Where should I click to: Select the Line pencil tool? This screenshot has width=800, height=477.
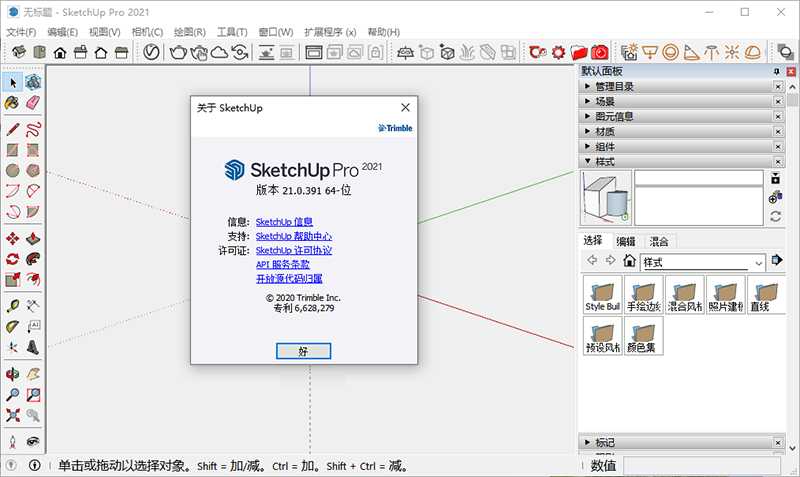[x=13, y=130]
